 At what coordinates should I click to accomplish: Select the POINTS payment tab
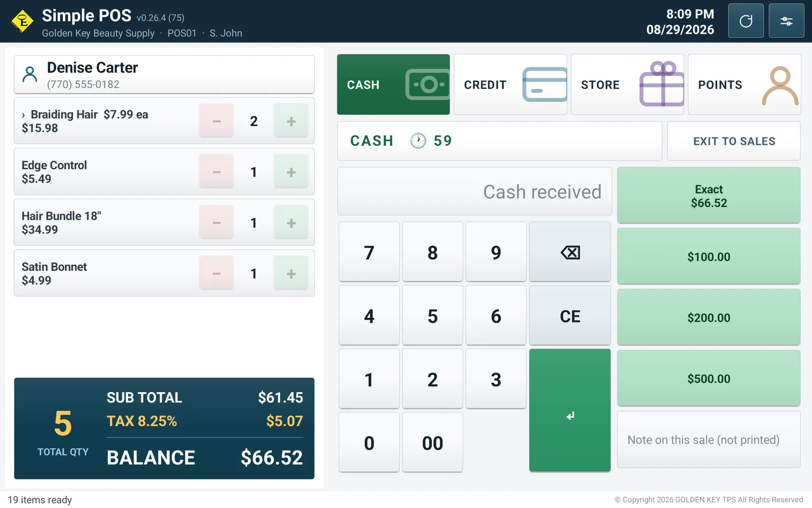(745, 84)
